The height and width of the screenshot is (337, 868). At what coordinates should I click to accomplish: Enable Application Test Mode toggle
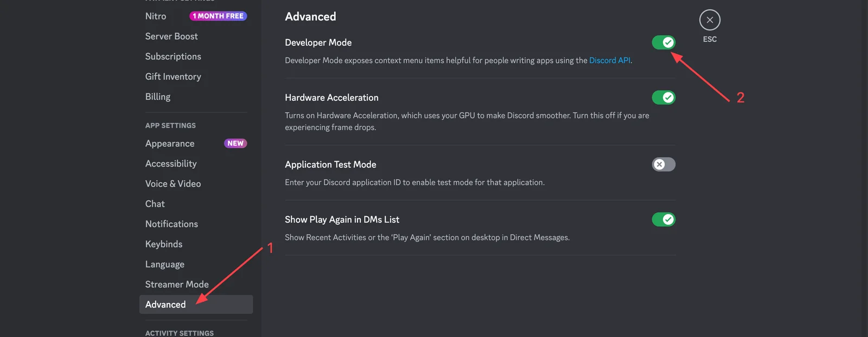pos(663,164)
